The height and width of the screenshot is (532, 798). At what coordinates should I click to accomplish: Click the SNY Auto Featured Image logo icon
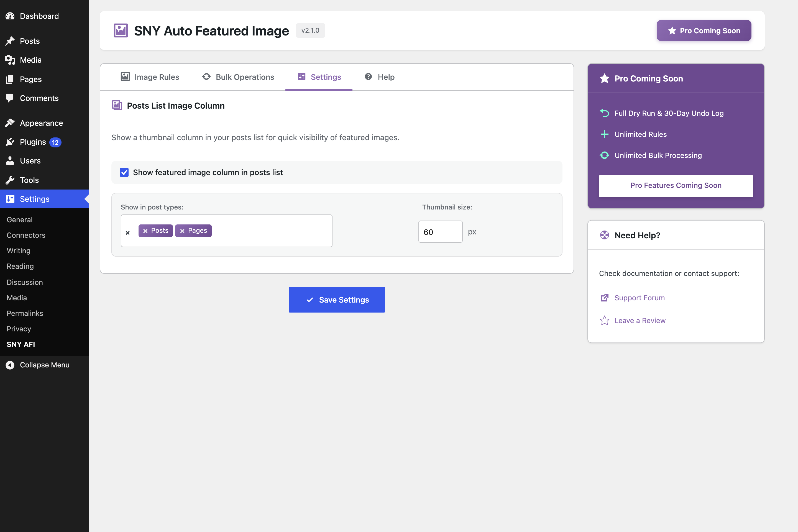121,30
